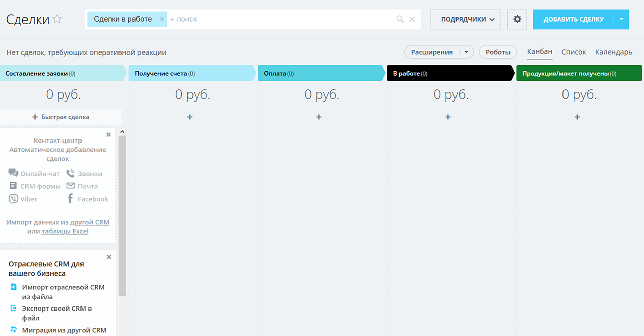This screenshot has width=644, height=336.
Task: Click the Facebook icon
Action: point(70,199)
